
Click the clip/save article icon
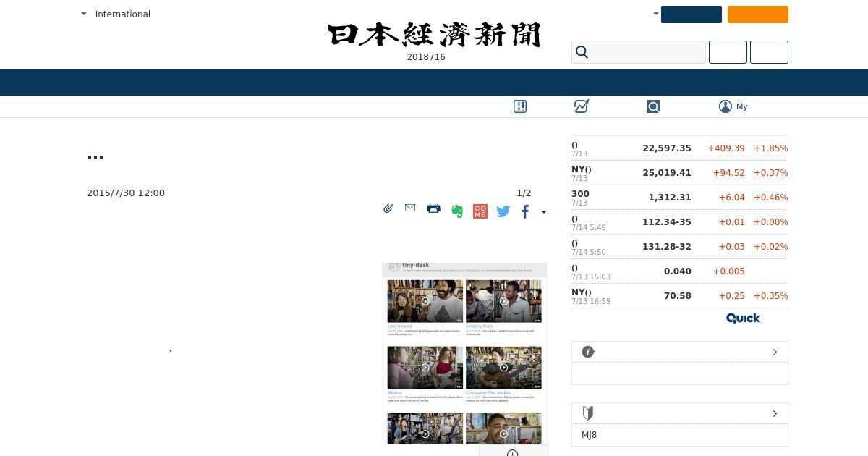[388, 208]
